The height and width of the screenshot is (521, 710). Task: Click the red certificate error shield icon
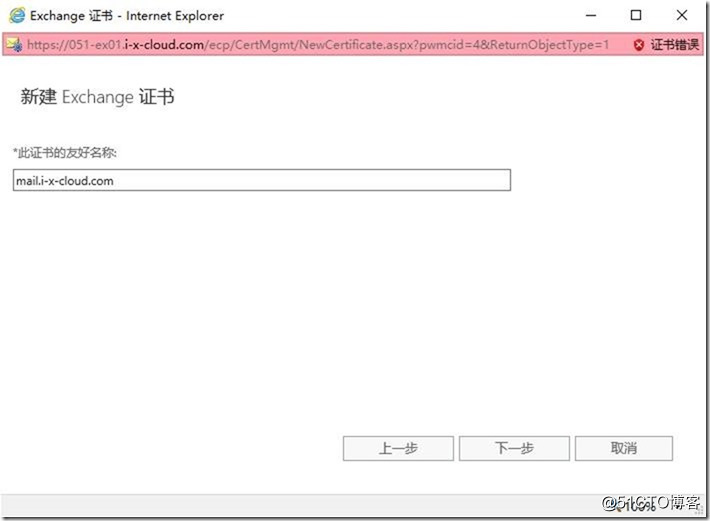click(x=638, y=45)
